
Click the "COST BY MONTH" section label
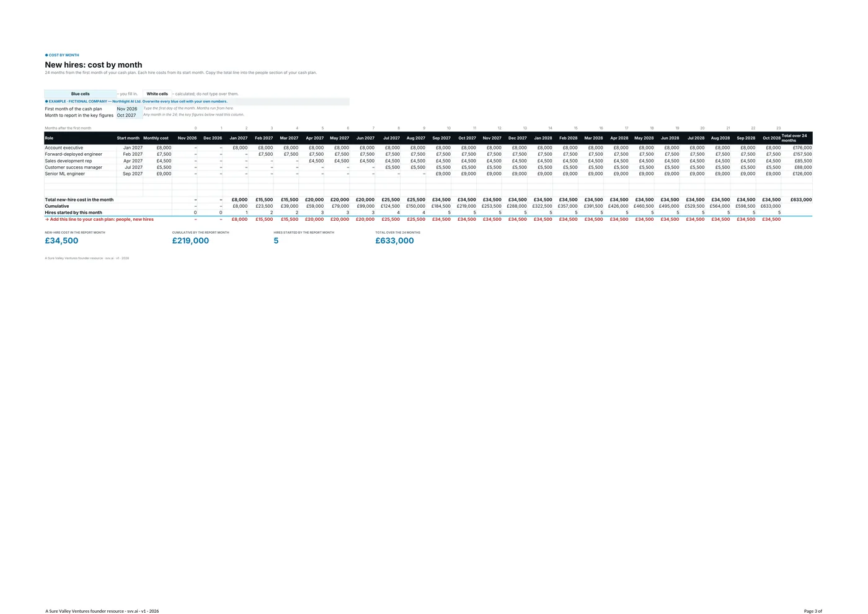coord(62,55)
